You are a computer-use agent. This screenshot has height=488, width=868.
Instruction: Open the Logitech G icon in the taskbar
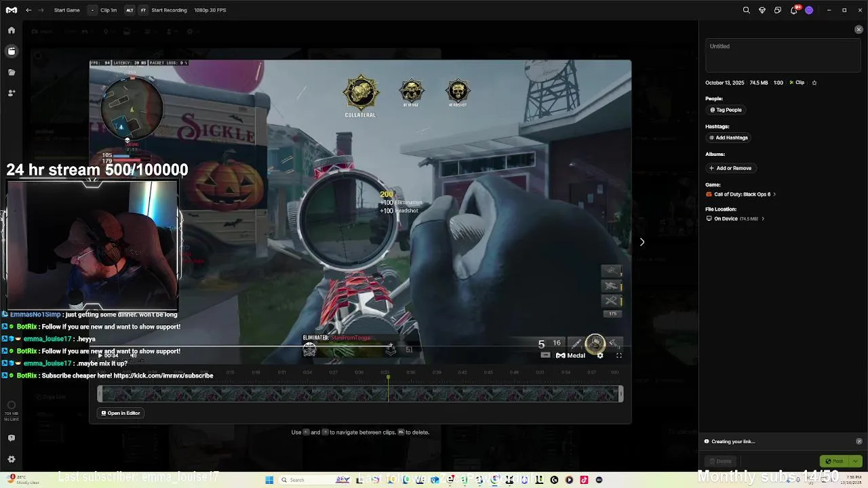point(554,480)
